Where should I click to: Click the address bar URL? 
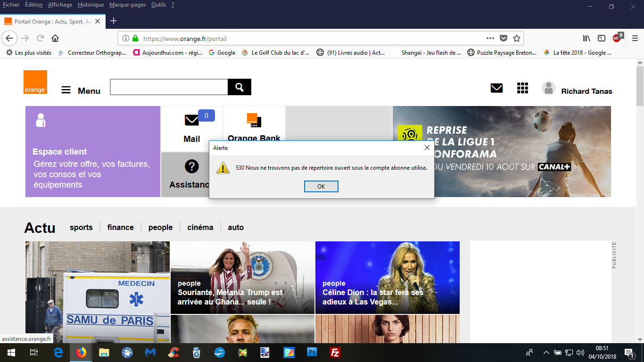click(x=185, y=39)
